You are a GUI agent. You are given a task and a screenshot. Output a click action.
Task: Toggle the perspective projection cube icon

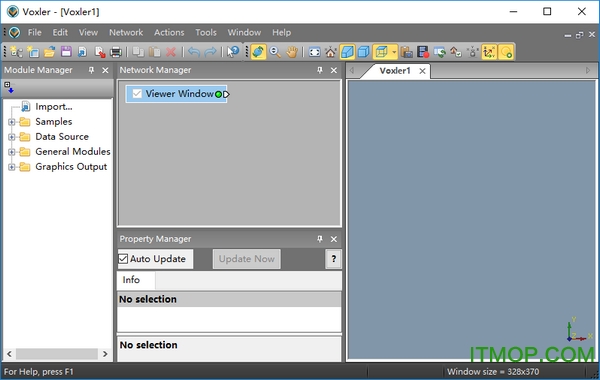coord(347,52)
